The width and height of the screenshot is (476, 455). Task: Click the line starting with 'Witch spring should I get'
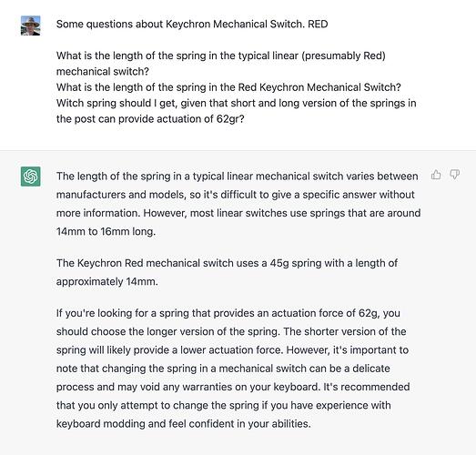pyautogui.click(x=236, y=103)
